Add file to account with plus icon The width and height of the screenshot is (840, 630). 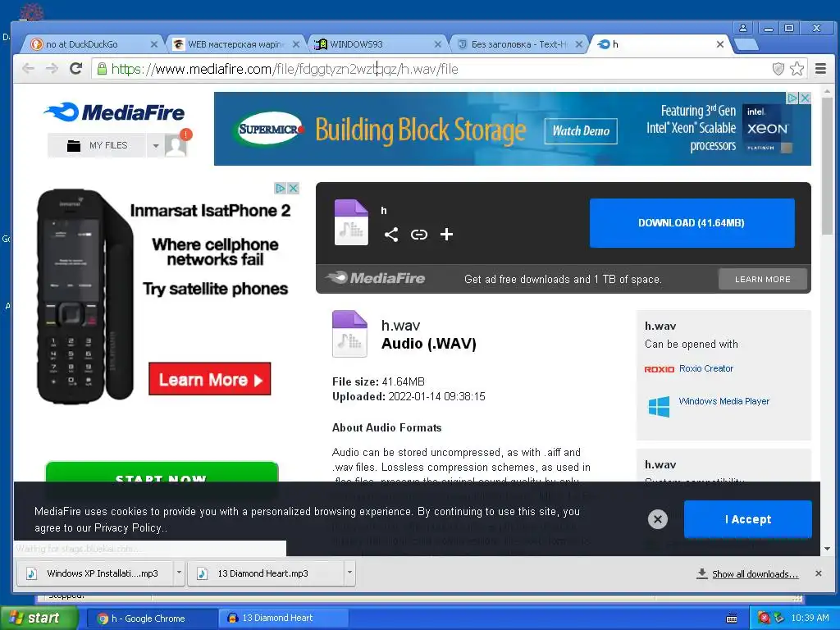(446, 234)
